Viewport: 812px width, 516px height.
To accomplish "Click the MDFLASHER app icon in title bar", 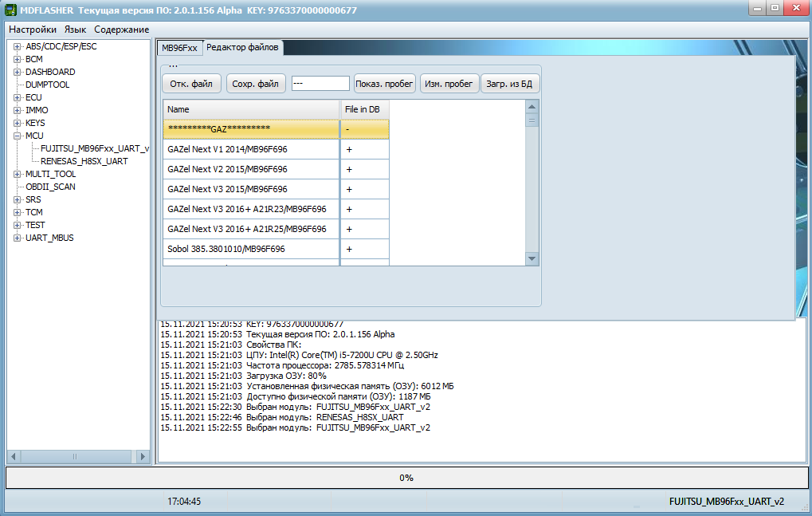I will tap(10, 10).
